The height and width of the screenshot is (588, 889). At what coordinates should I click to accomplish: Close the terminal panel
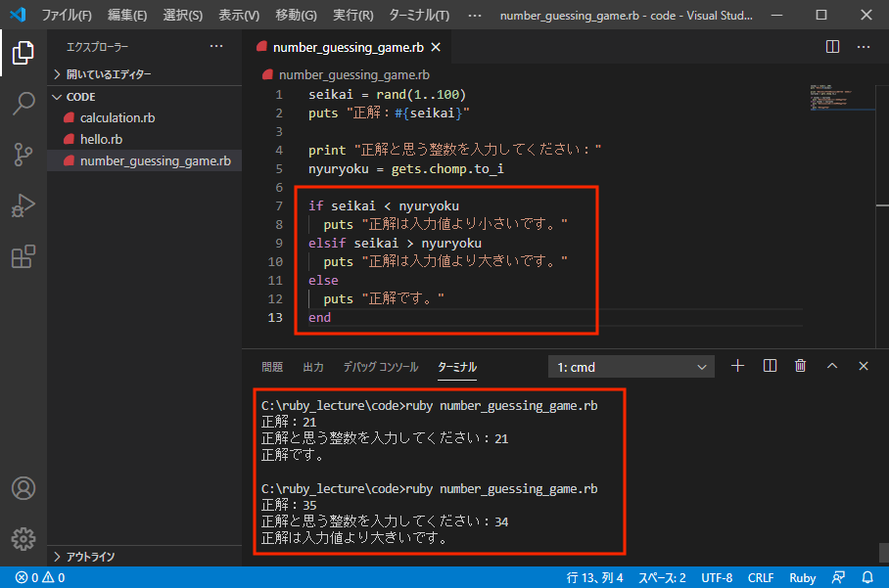(x=864, y=366)
